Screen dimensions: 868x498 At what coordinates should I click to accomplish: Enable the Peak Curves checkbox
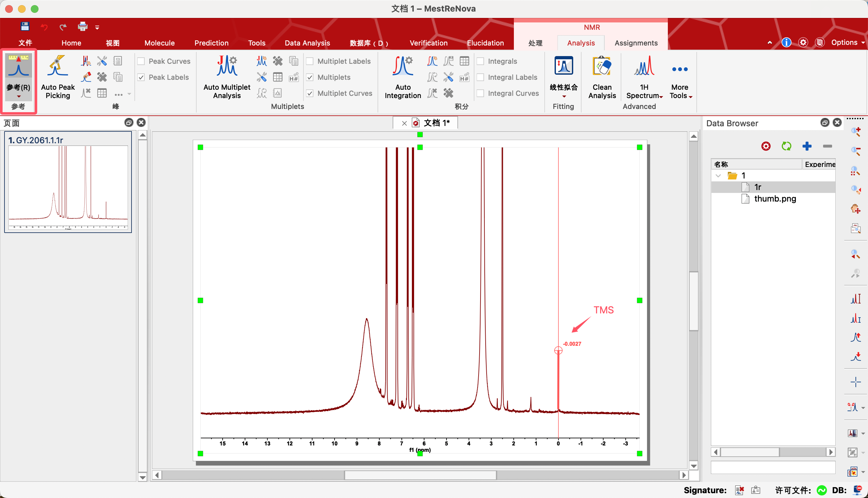pyautogui.click(x=141, y=61)
